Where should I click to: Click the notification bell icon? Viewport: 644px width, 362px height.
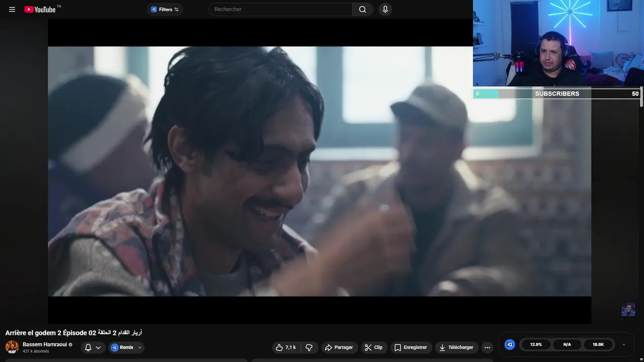88,347
